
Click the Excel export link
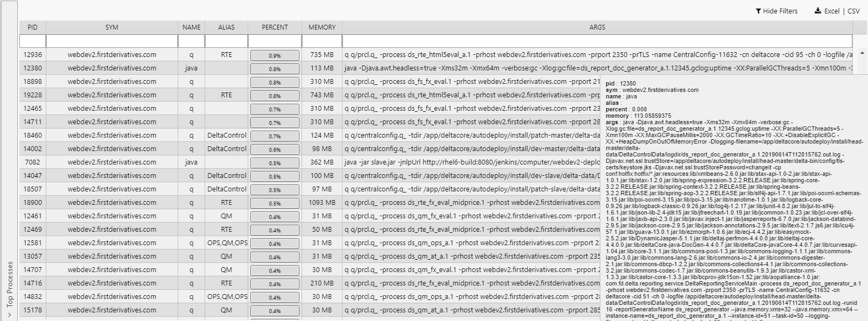[831, 11]
